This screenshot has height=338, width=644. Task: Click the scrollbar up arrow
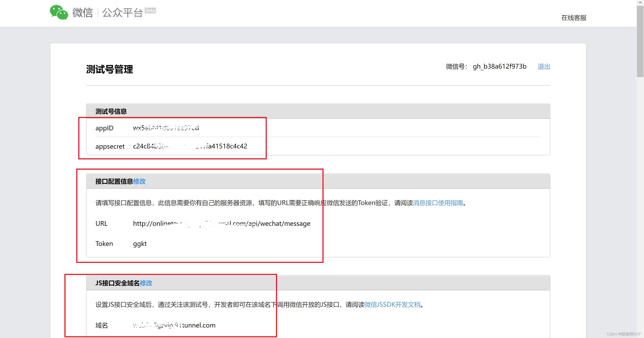(640, 2)
